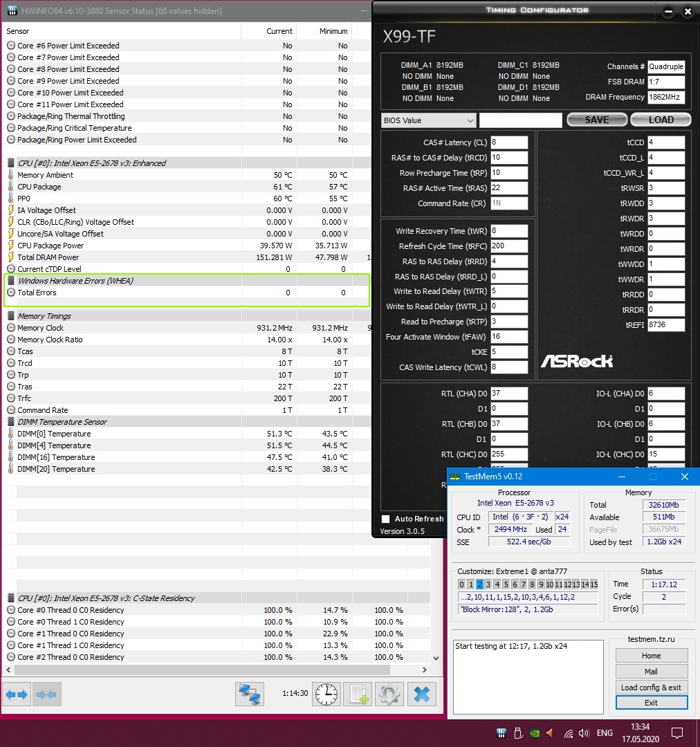Click the USB safely-remove tray icon
The width and height of the screenshot is (700, 747).
[x=519, y=733]
